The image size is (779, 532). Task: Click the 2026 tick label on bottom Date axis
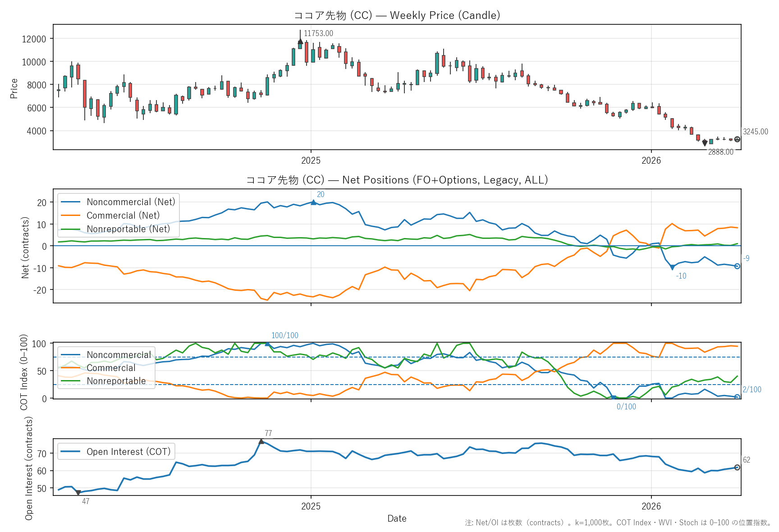tap(651, 506)
